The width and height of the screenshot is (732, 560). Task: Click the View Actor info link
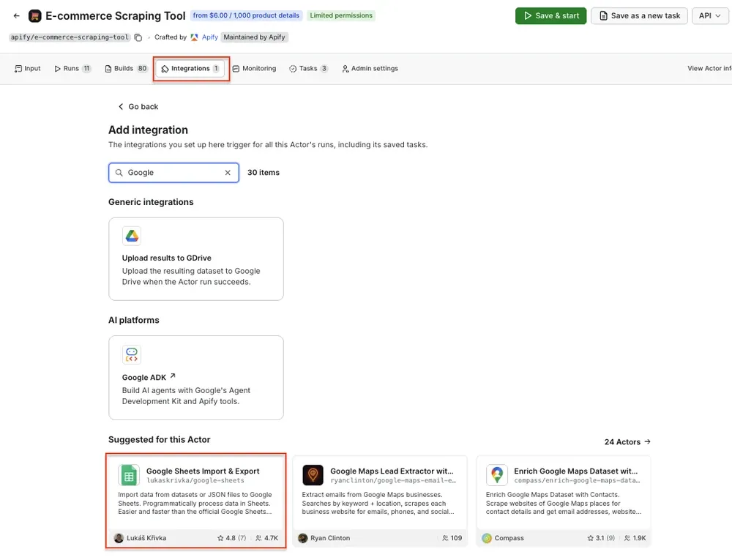click(709, 69)
